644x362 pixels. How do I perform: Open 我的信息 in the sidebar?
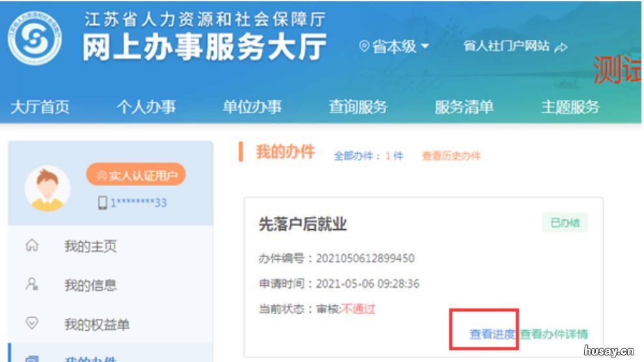[91, 285]
